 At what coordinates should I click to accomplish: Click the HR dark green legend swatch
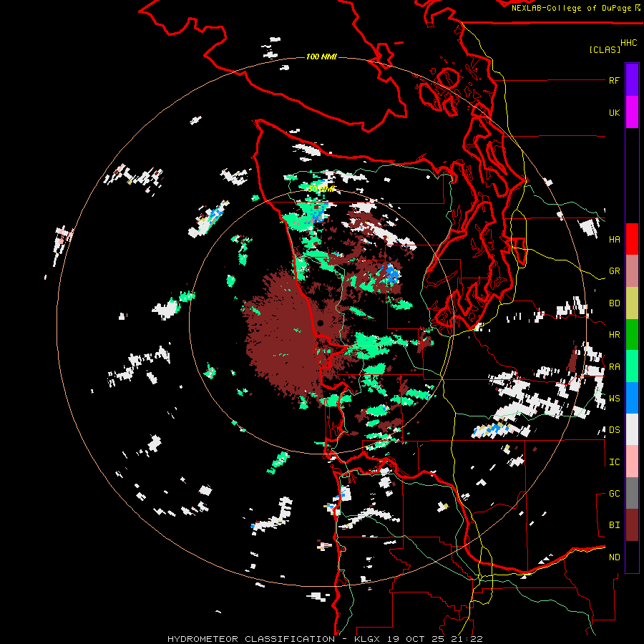(x=632, y=334)
